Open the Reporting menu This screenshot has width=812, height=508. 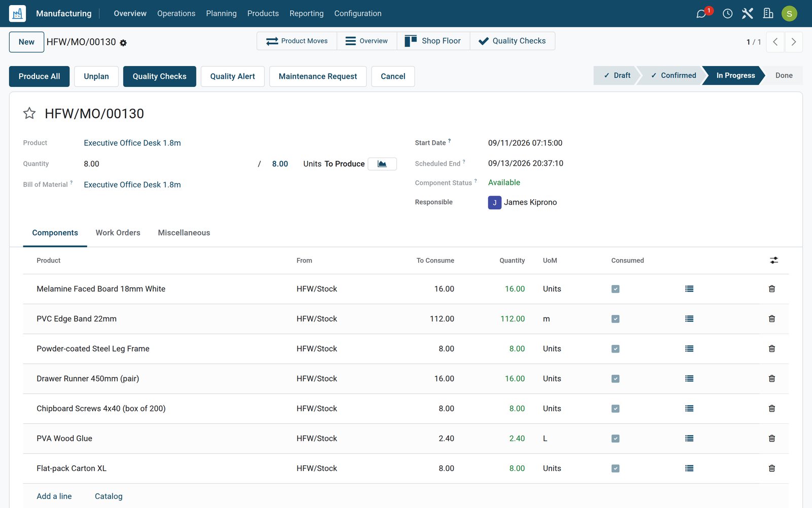307,14
